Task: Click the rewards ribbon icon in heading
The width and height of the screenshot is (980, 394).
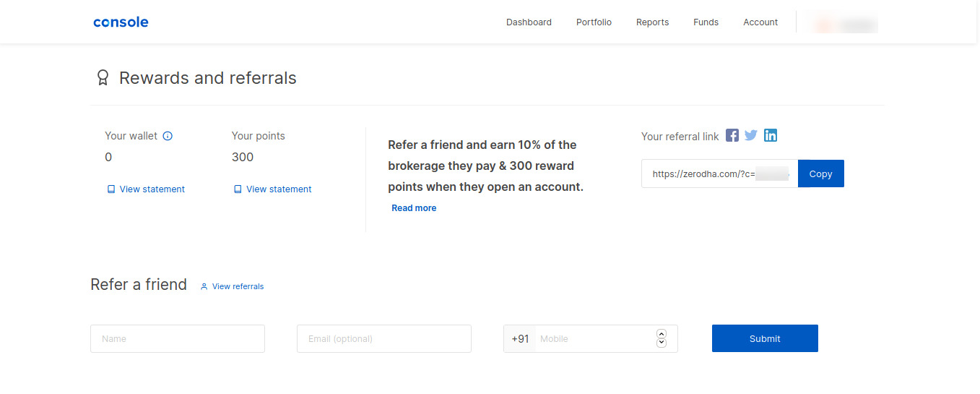Action: (x=103, y=77)
